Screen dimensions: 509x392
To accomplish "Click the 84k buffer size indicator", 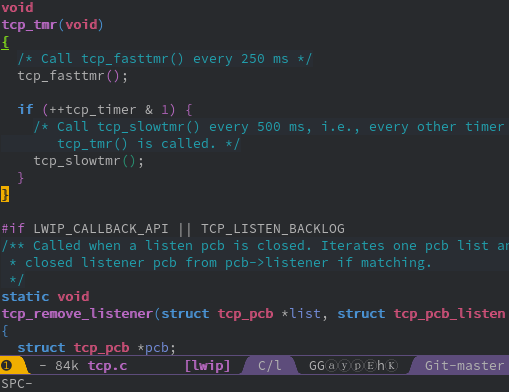I will (67, 366).
